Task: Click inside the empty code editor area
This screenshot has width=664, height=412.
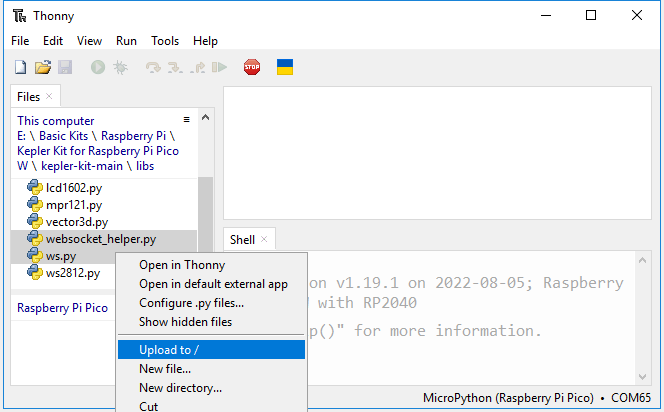Action: tap(437, 153)
